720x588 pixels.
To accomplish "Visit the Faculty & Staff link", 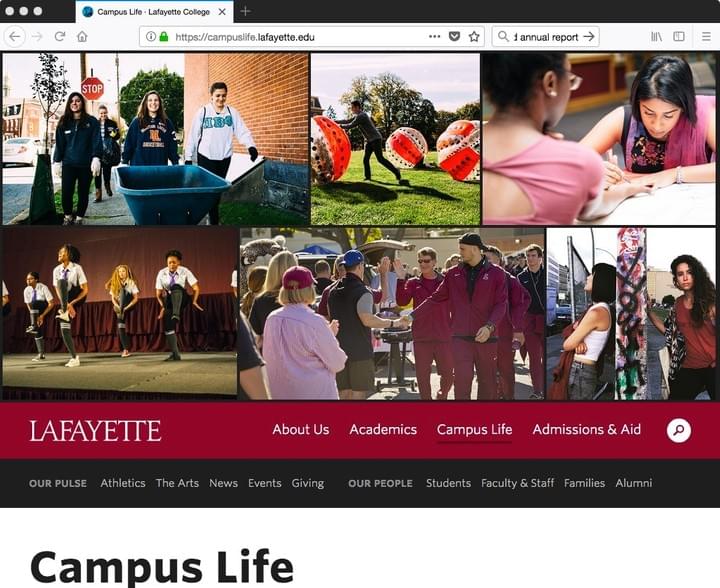I will (518, 483).
